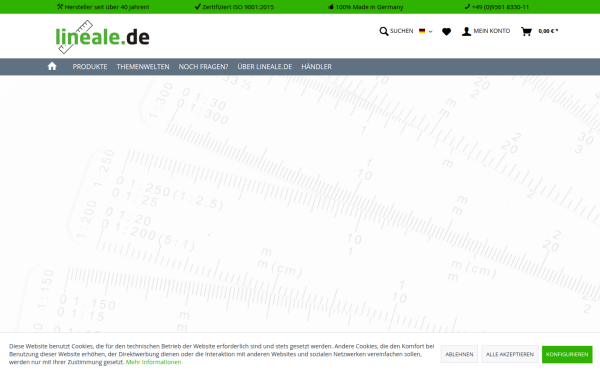Open shopping cart icon

point(527,31)
